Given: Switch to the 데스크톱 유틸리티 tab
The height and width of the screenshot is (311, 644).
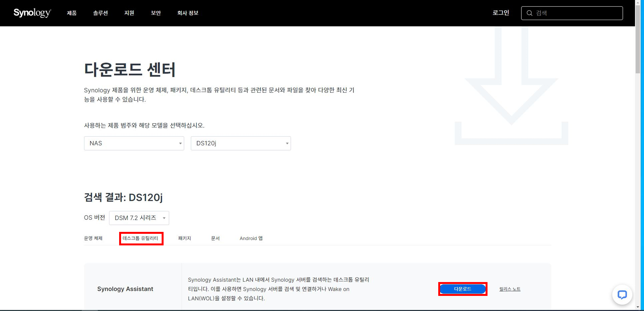Looking at the screenshot, I should [x=140, y=238].
